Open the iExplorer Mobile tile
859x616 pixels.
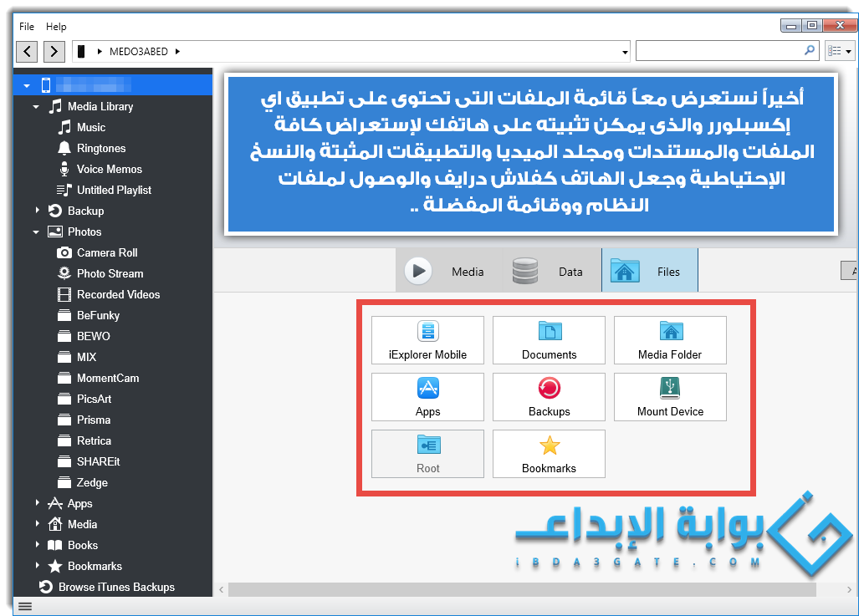click(x=427, y=340)
